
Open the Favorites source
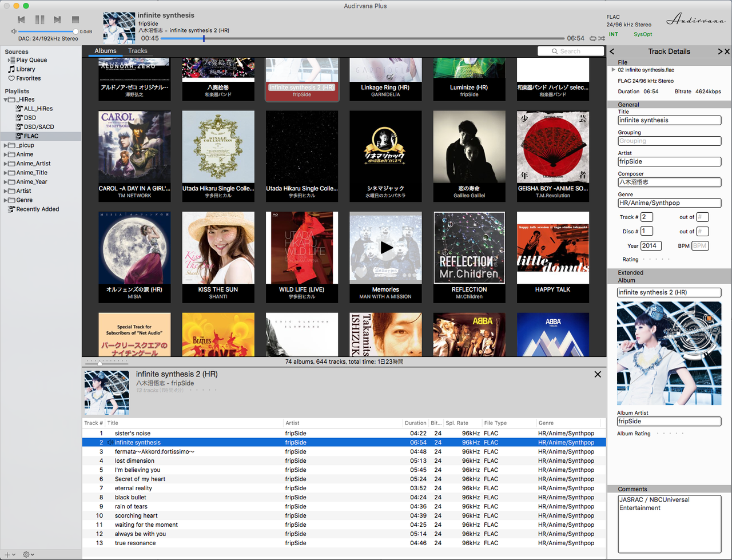pyautogui.click(x=28, y=78)
